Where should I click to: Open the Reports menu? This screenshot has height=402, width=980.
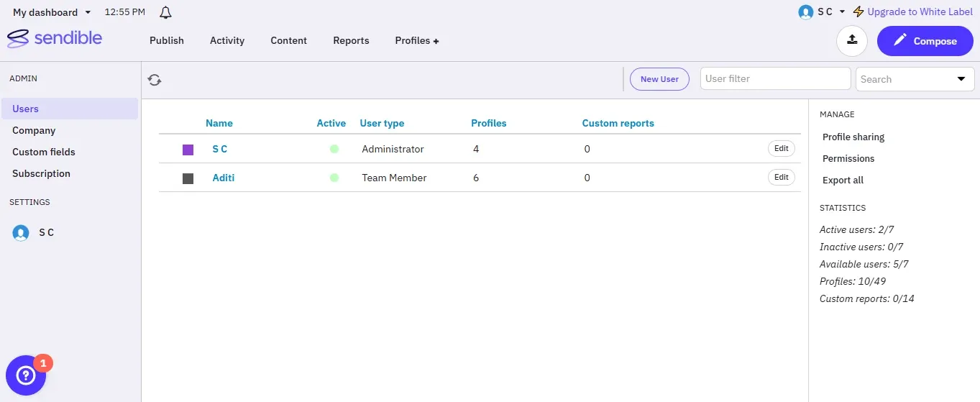351,41
